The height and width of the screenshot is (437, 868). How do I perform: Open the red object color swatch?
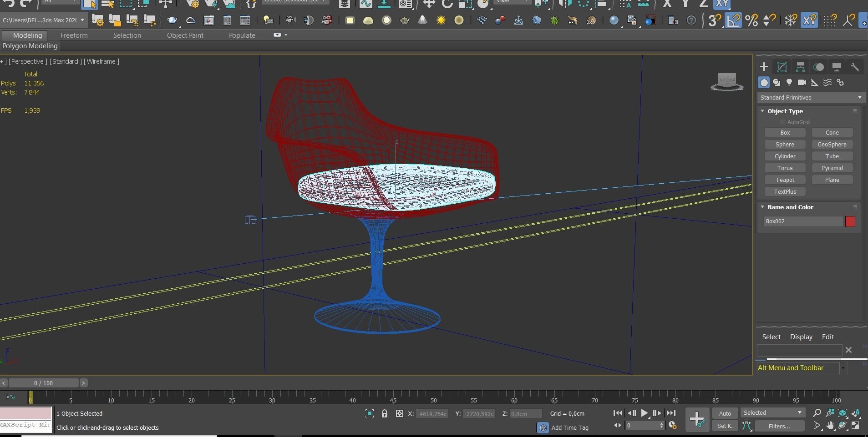click(x=850, y=221)
